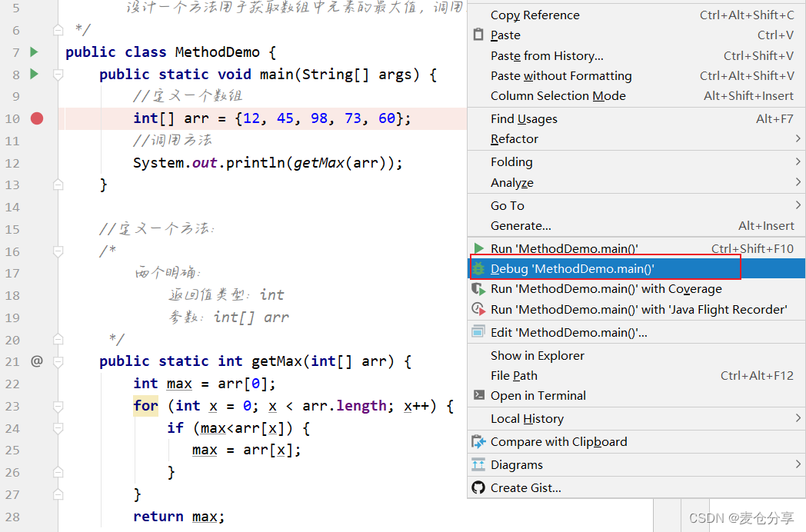This screenshot has width=806, height=532.
Task: Click the run gutter arrow beside main method
Action: (x=34, y=74)
